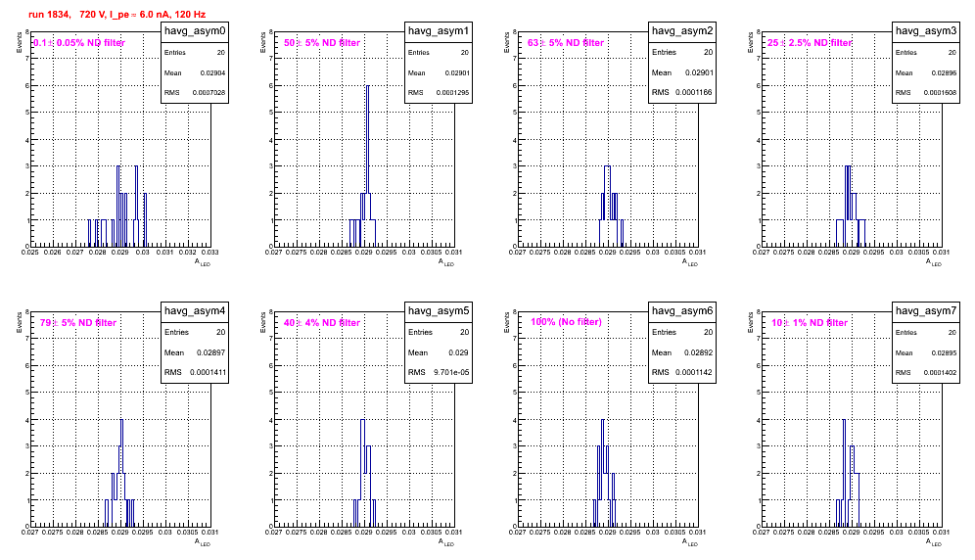
Task: Click the Events y-axis title of havg_asym0 plot
Action: (x=20, y=42)
